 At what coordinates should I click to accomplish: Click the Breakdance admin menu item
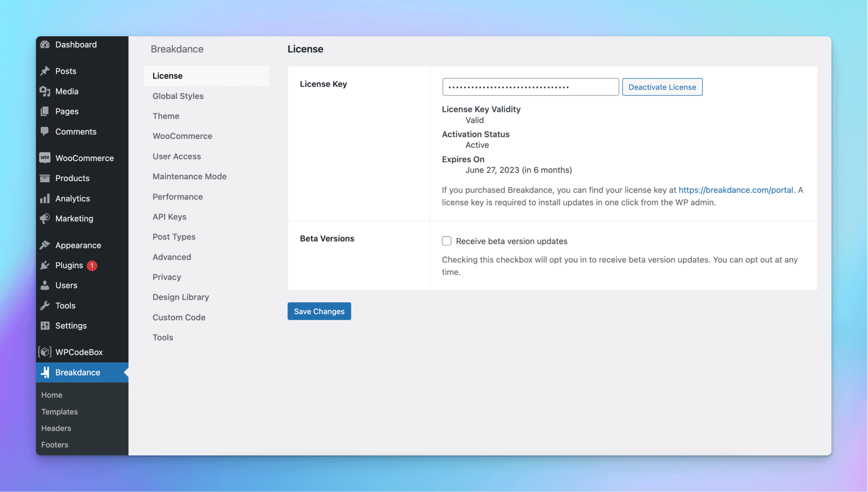[82, 372]
